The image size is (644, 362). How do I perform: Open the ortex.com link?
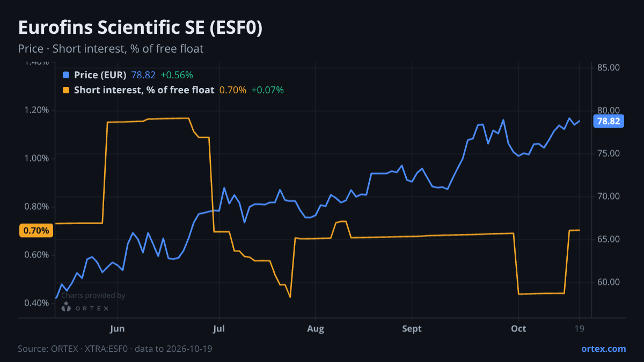click(603, 349)
